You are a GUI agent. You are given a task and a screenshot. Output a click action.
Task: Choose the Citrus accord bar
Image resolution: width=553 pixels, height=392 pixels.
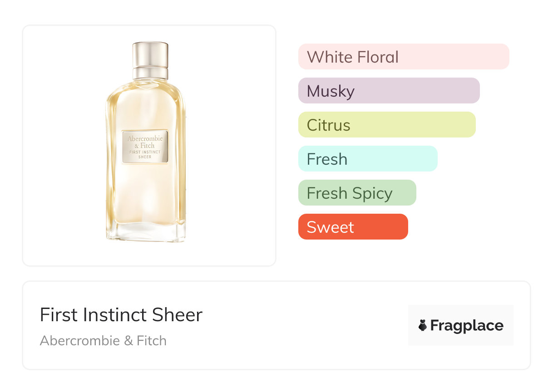[386, 125]
